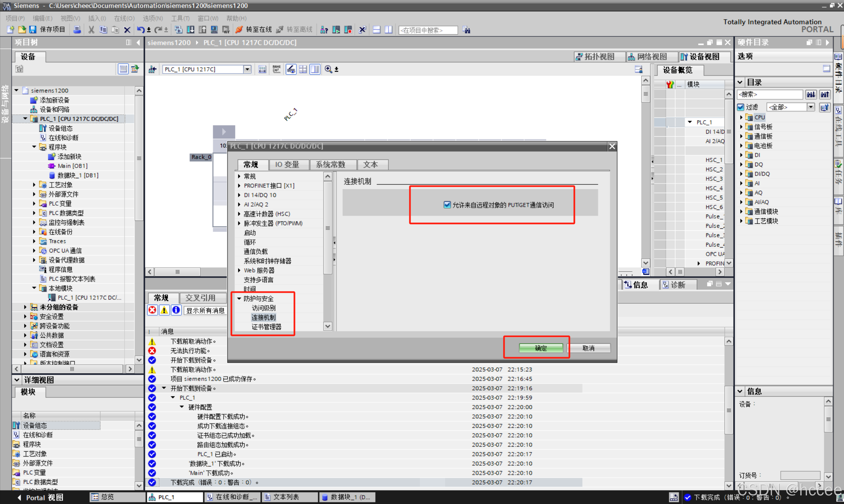Screen dimensions: 844x504
Task: Click the 取消 cancel button
Action: [x=588, y=348]
